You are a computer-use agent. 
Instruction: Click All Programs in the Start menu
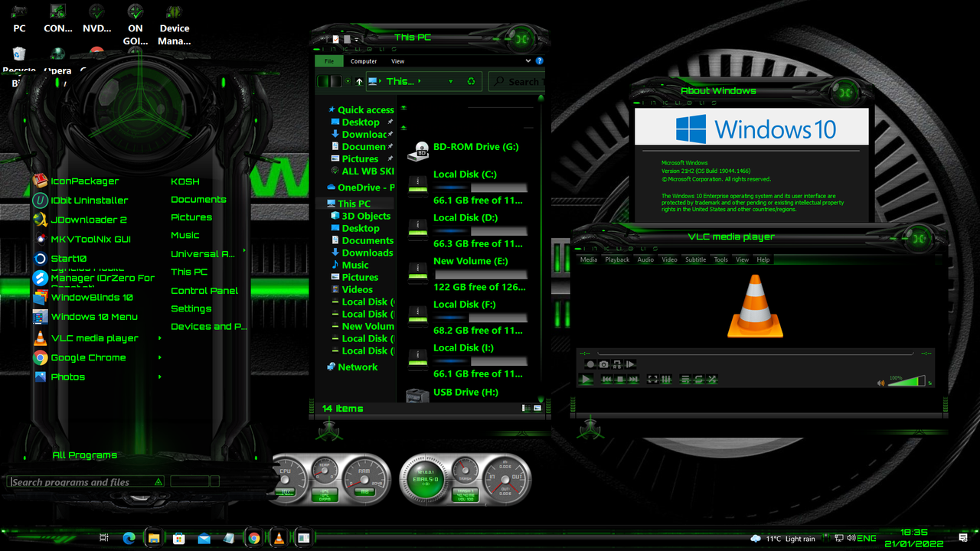[x=85, y=455]
